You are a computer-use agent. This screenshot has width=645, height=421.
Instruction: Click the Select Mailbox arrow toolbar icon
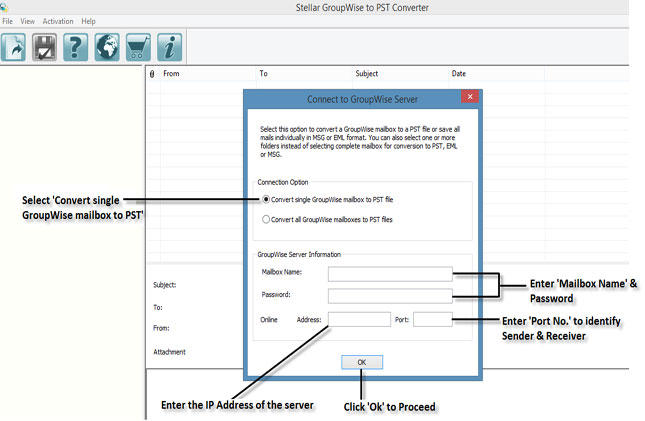pyautogui.click(x=14, y=47)
